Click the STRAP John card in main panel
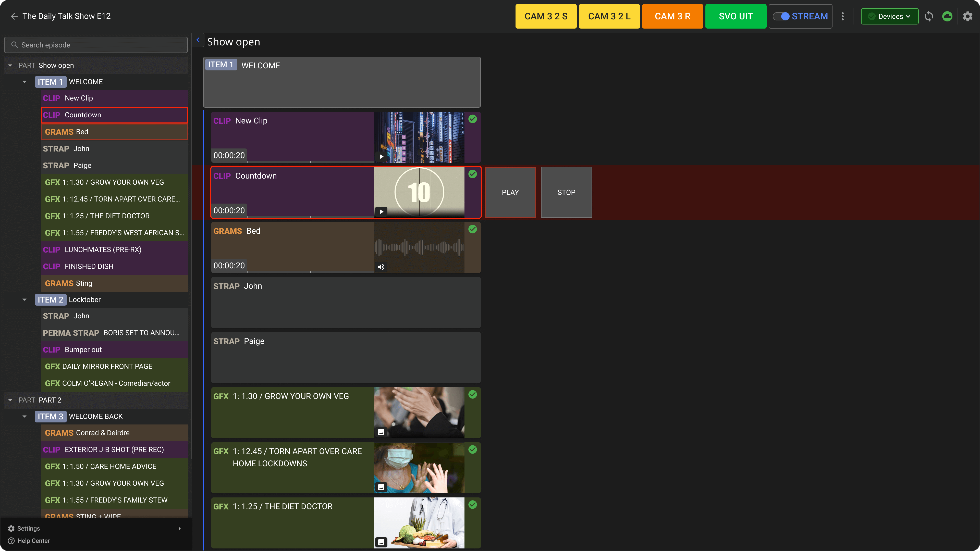This screenshot has width=980, height=551. 346,303
